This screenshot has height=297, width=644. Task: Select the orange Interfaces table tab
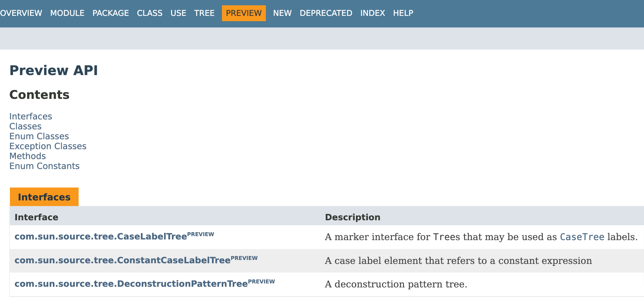44,197
